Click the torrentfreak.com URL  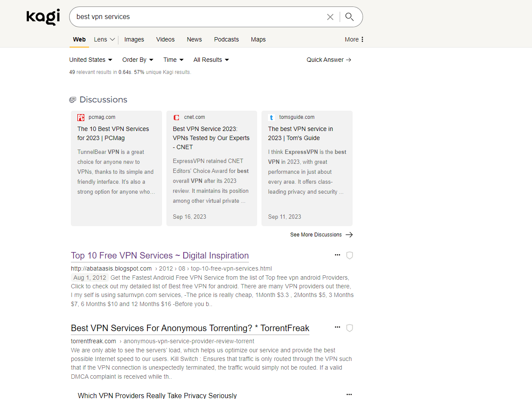click(x=93, y=341)
